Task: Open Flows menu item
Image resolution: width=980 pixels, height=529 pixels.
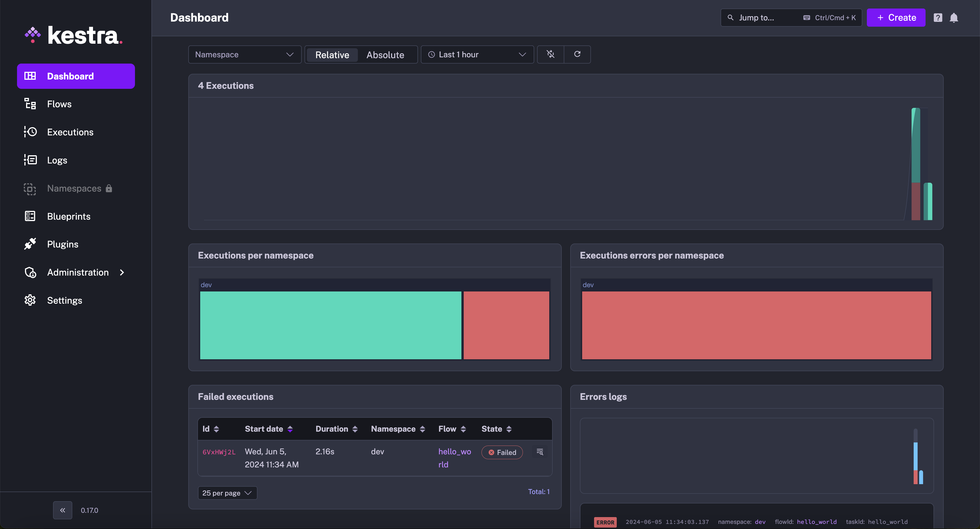Action: click(x=76, y=104)
